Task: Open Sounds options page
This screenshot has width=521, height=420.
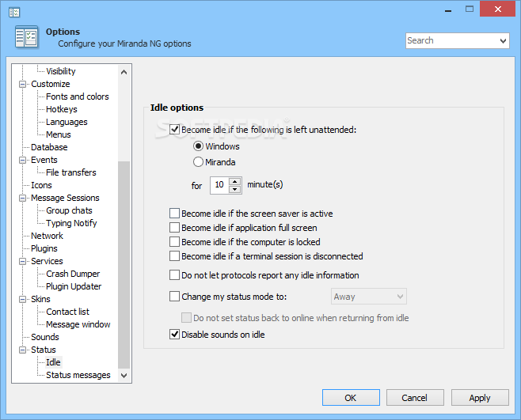Action: pos(45,337)
